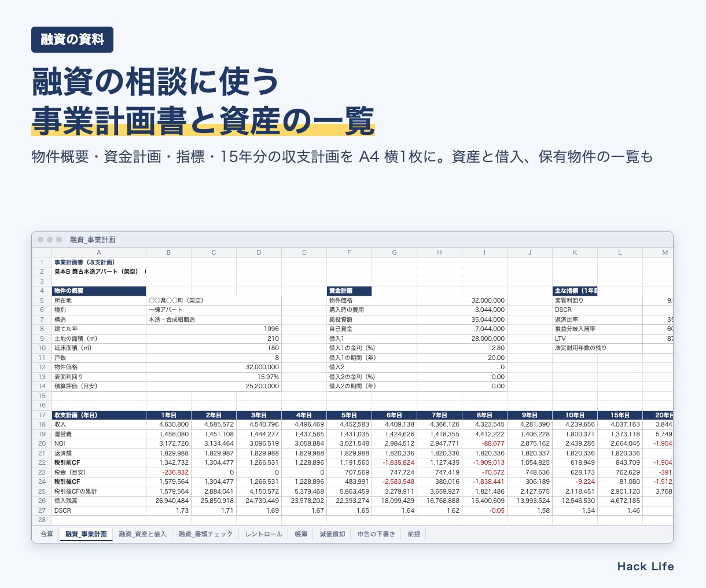
Task: Click the 資金計画 section header cell
Action: click(349, 291)
